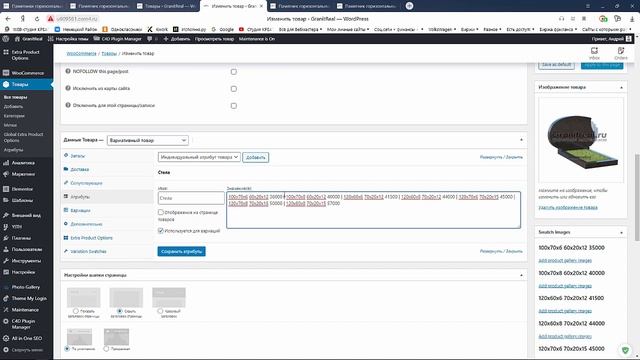Collapse the Swatch Images panel arrow
The width and height of the screenshot is (640, 360).
point(621,232)
